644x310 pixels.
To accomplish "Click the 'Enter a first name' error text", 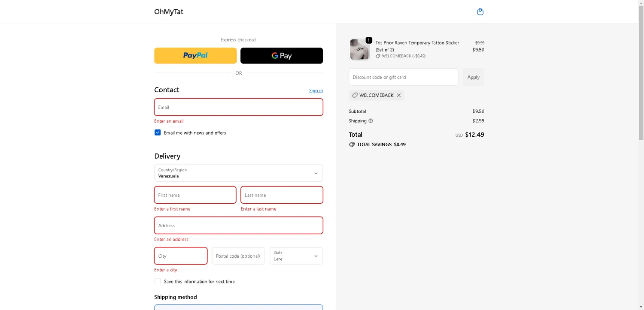I will point(172,209).
